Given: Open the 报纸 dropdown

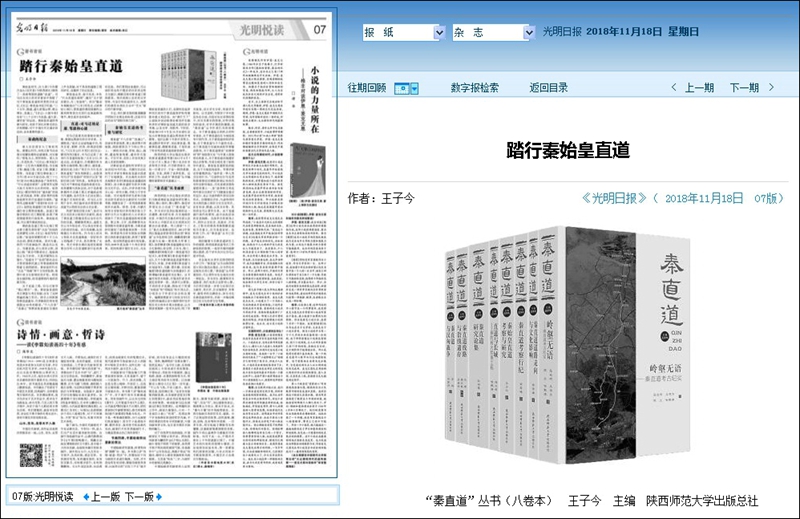Looking at the screenshot, I should coord(404,33).
